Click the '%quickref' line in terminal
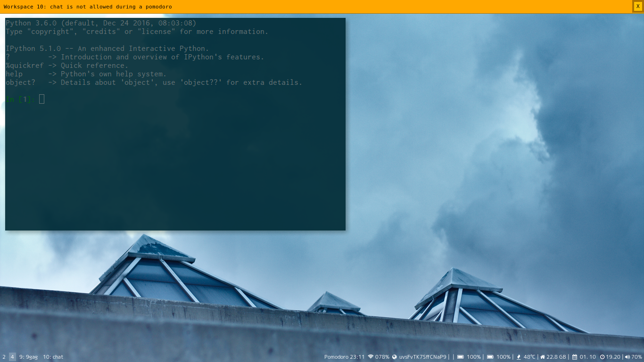The image size is (644, 362). [67, 66]
